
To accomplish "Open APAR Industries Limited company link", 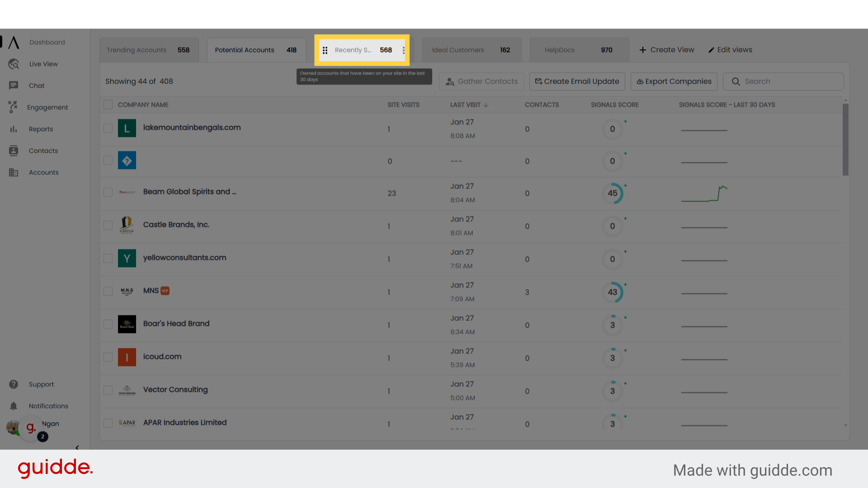I will click(185, 422).
